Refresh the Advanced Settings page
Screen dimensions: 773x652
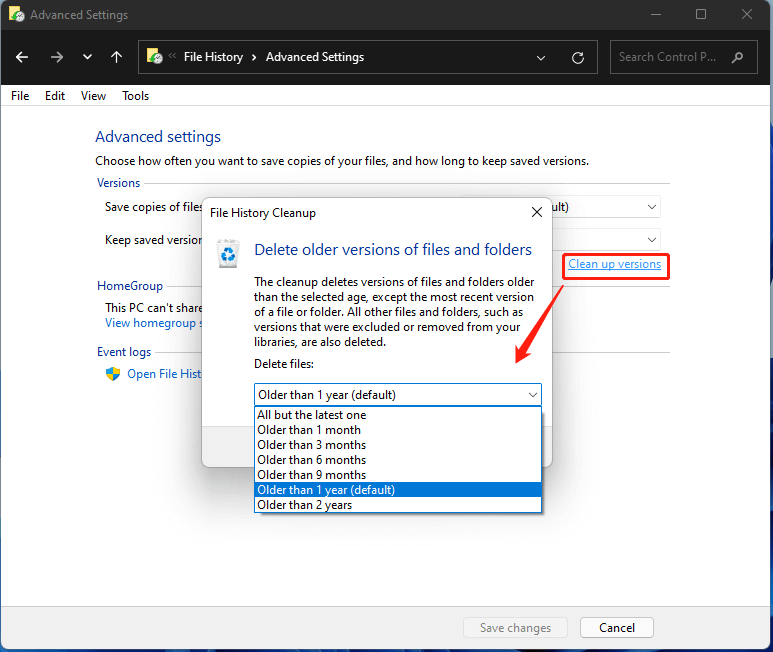(578, 58)
